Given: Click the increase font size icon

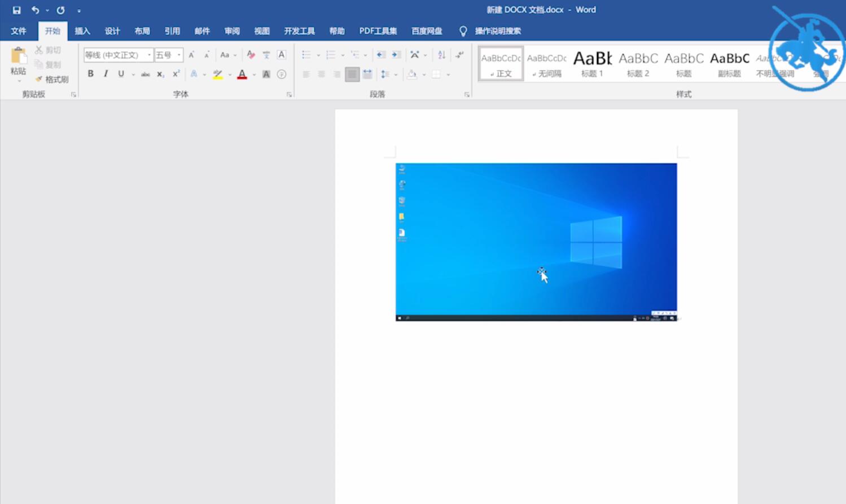Looking at the screenshot, I should pos(192,55).
